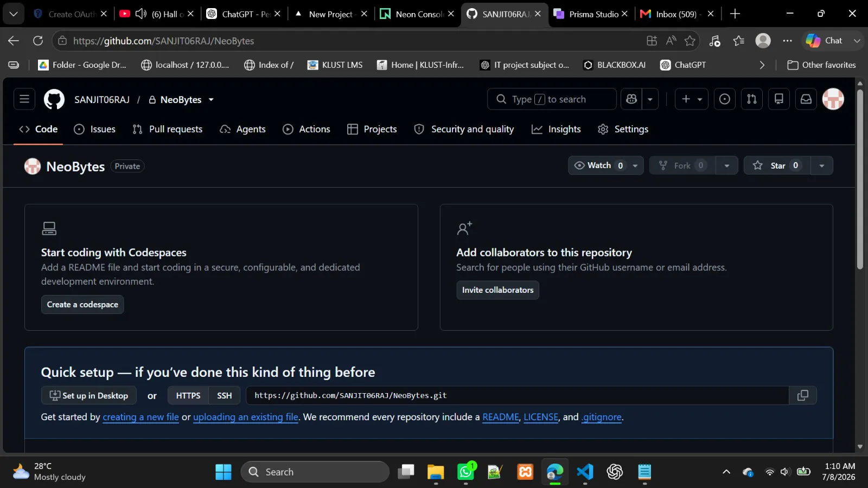The height and width of the screenshot is (488, 868).
Task: Open the browser profile icon
Action: tap(763, 41)
